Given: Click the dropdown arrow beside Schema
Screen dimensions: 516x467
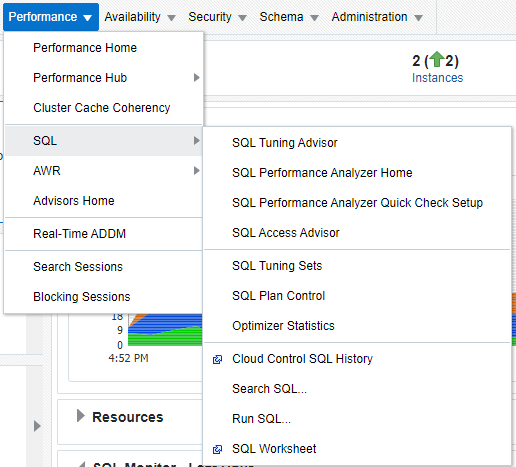Looking at the screenshot, I should coord(314,18).
